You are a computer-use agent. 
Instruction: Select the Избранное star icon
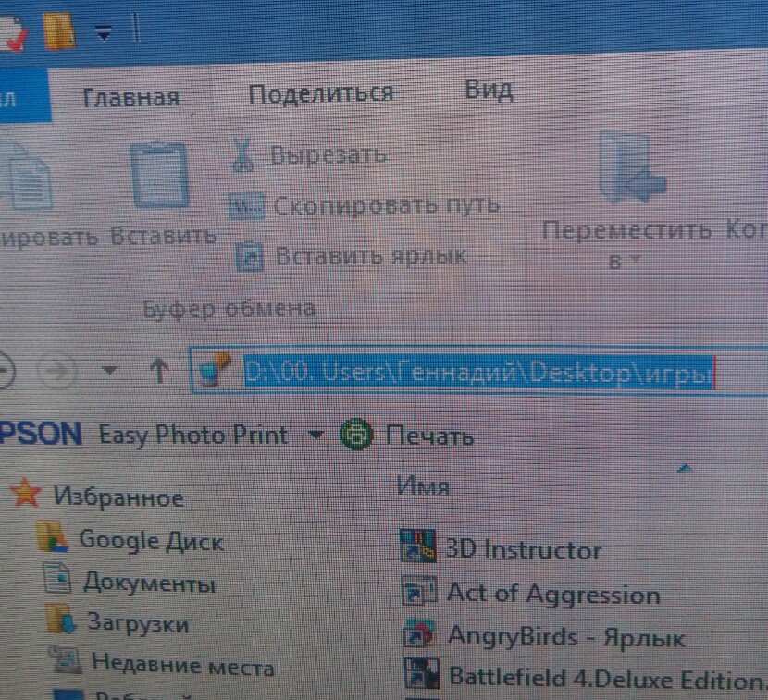24,493
